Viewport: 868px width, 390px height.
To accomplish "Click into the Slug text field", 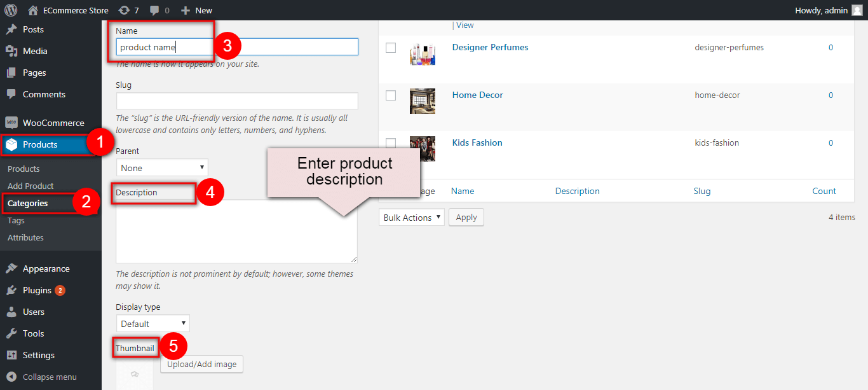I will [x=237, y=101].
